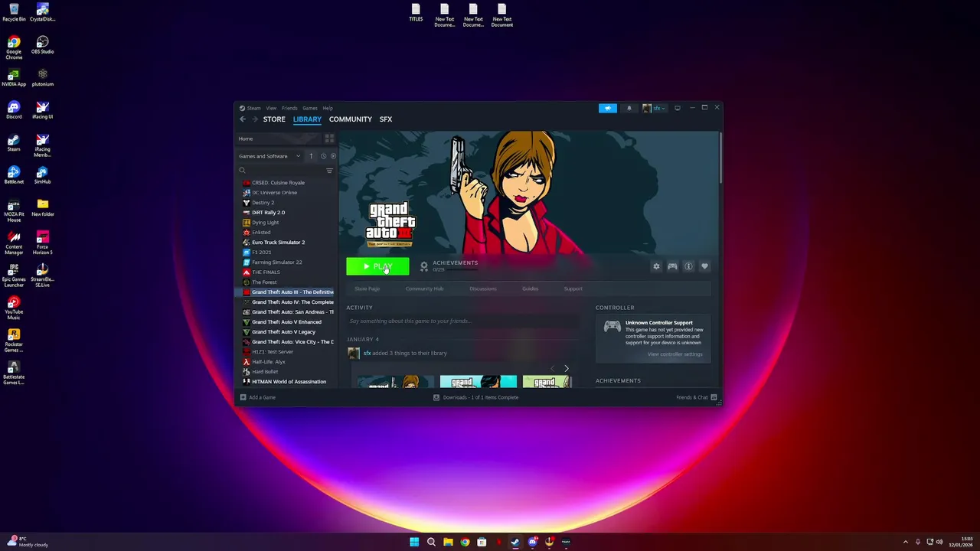The height and width of the screenshot is (551, 980).
Task: Select Euro Truck Simulator 2
Action: coord(278,243)
